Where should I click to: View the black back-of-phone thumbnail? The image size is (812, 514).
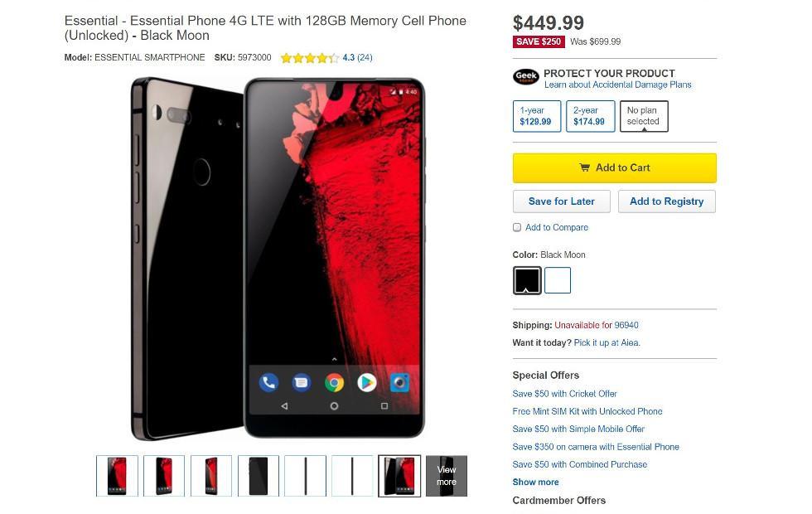coord(259,476)
